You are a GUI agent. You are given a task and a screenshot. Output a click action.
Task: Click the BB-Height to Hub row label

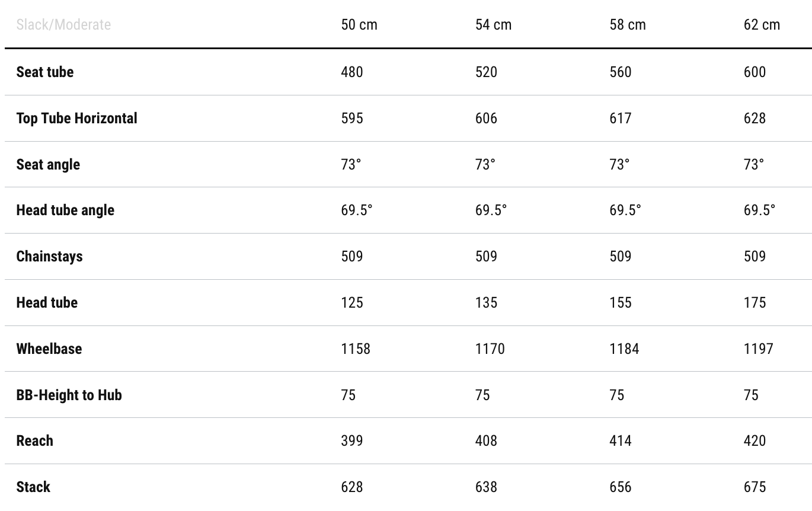pyautogui.click(x=69, y=395)
